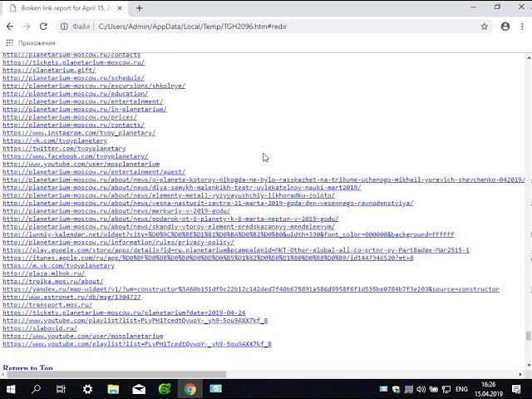Close the Broken link report tab
The width and height of the screenshot is (532, 399).
coord(120,8)
